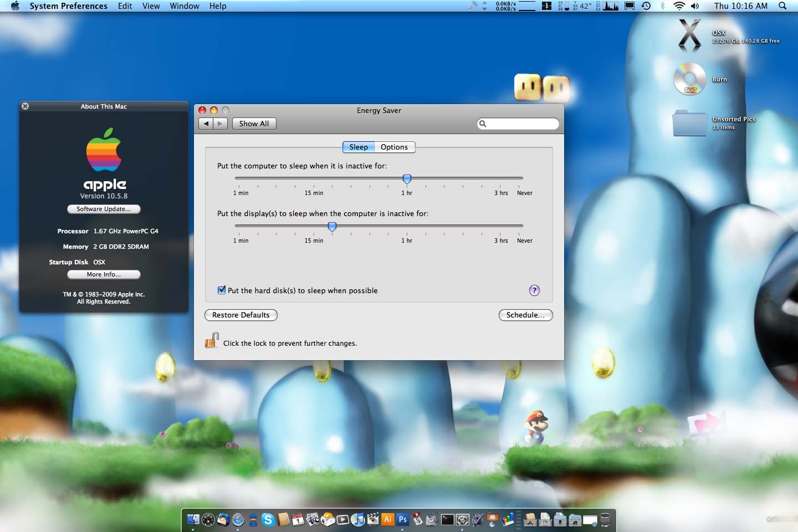798x532 pixels.
Task: Open the Burn disc desktop icon
Action: (690, 79)
